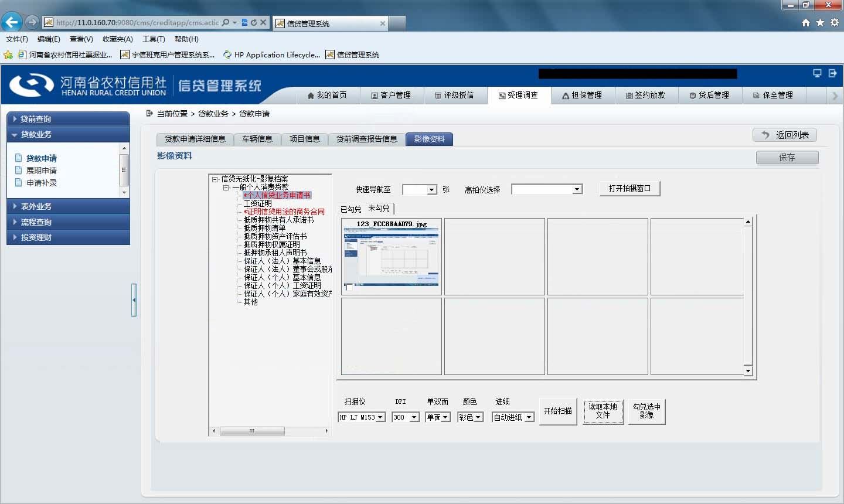Select 抵质押物清单 in the tree
The height and width of the screenshot is (504, 844).
(x=264, y=228)
